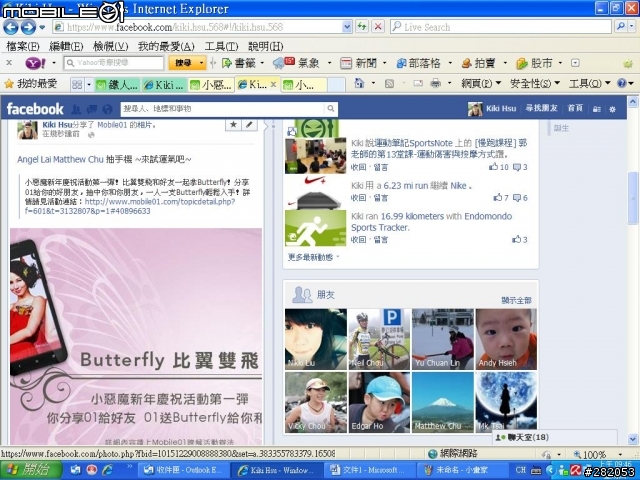Click the browser Forward arrow button
The height and width of the screenshot is (480, 640).
[x=28, y=27]
